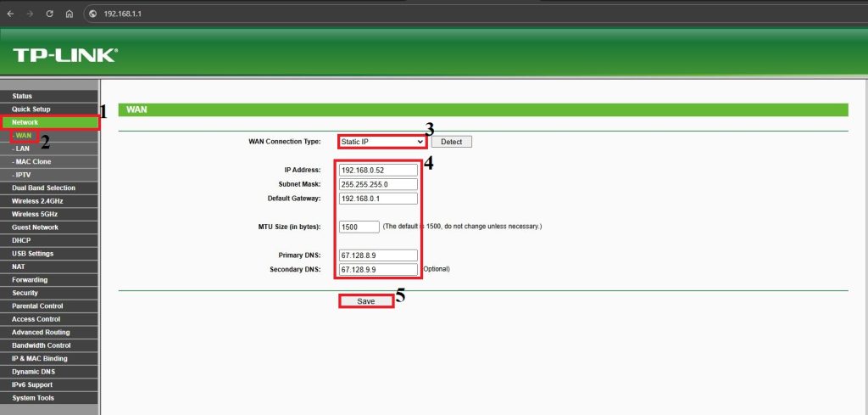Click the Save button
This screenshot has width=868, height=415.
coord(366,301)
